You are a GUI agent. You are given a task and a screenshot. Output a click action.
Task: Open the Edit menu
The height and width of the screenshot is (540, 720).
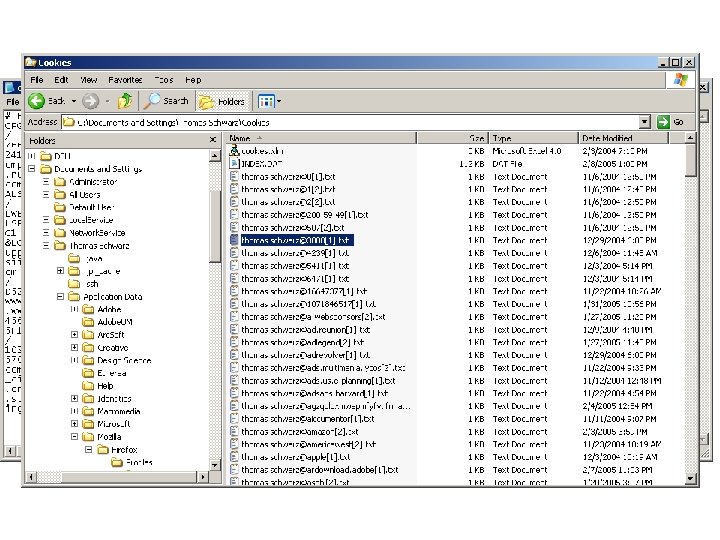coord(61,80)
